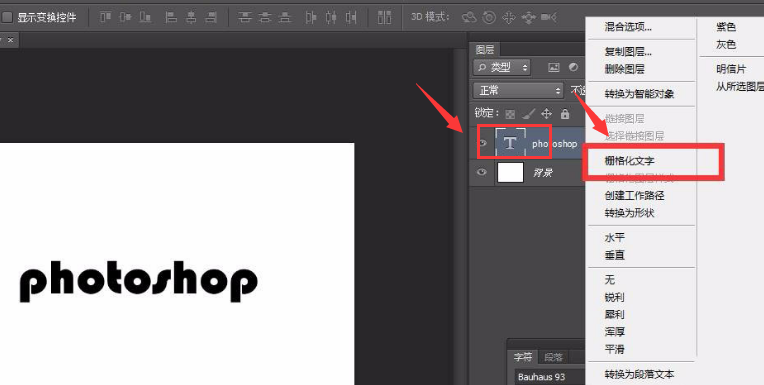Choose 复制图层... from the context menu
Screen dimensions: 764x385
628,52
